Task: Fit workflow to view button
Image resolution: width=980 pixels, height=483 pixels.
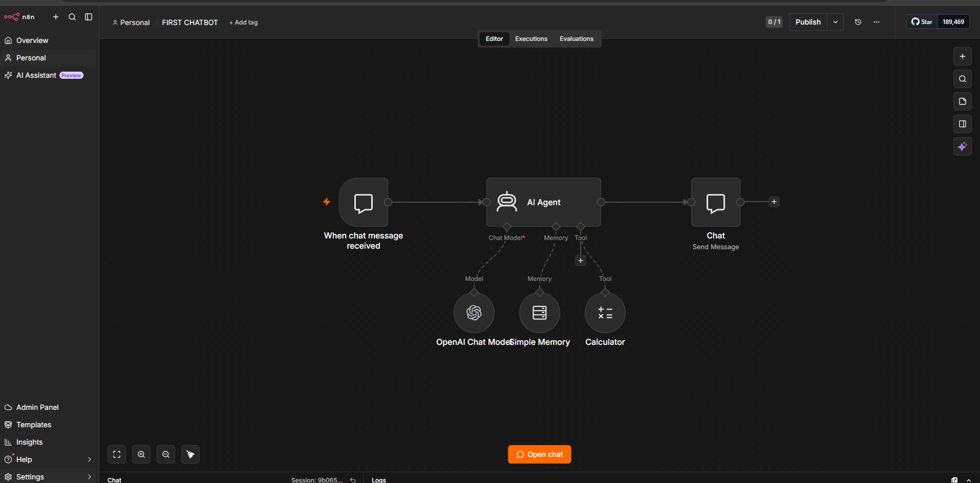Action: pyautogui.click(x=117, y=454)
